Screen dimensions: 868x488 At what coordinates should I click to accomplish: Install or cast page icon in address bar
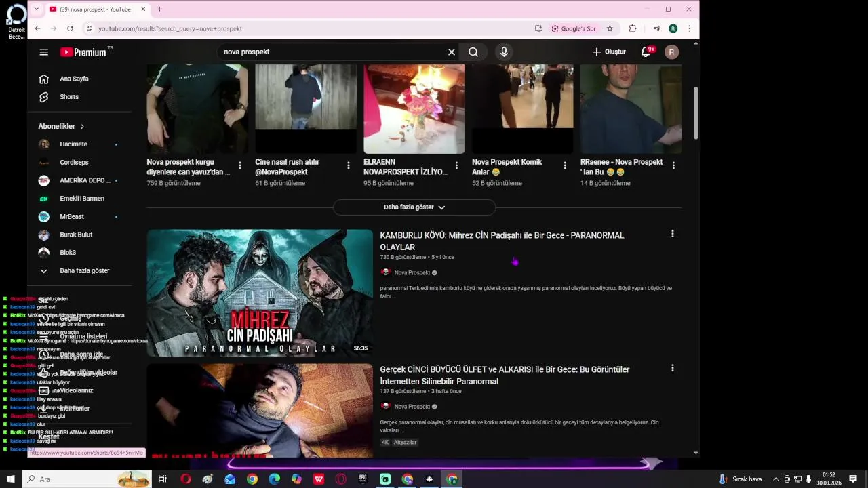pyautogui.click(x=538, y=28)
